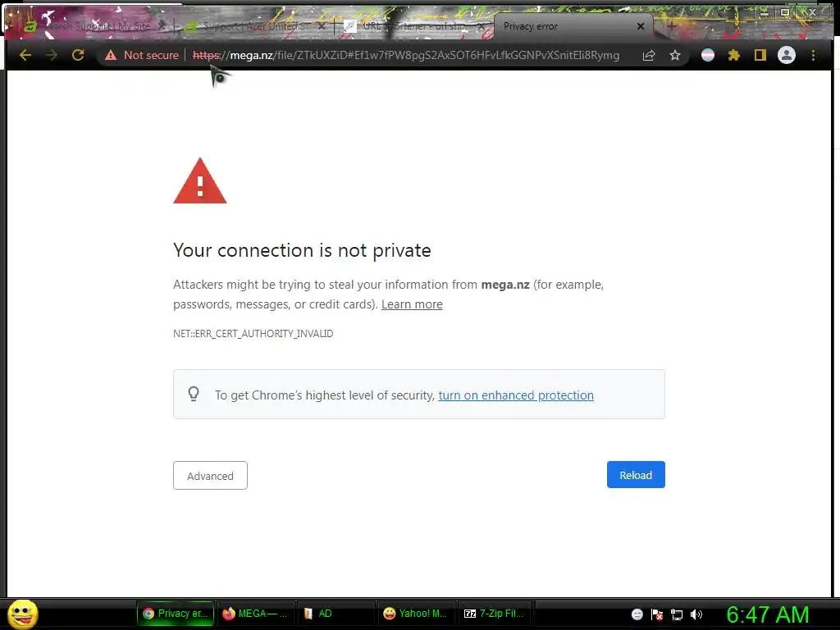Image resolution: width=840 pixels, height=630 pixels.
Task: Click the 'Learn more' link
Action: click(412, 304)
